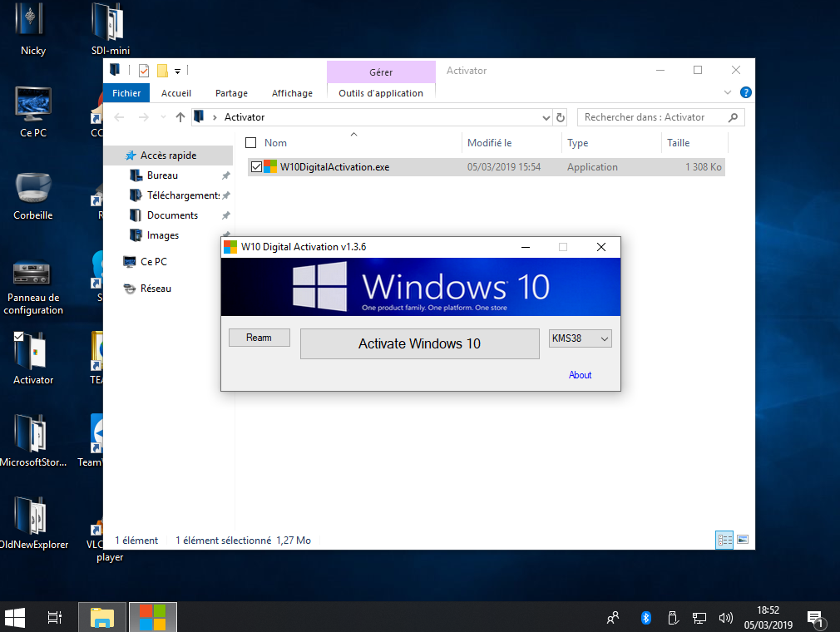Open Bluetooth tray icon
This screenshot has width=840, height=632.
coord(645,618)
